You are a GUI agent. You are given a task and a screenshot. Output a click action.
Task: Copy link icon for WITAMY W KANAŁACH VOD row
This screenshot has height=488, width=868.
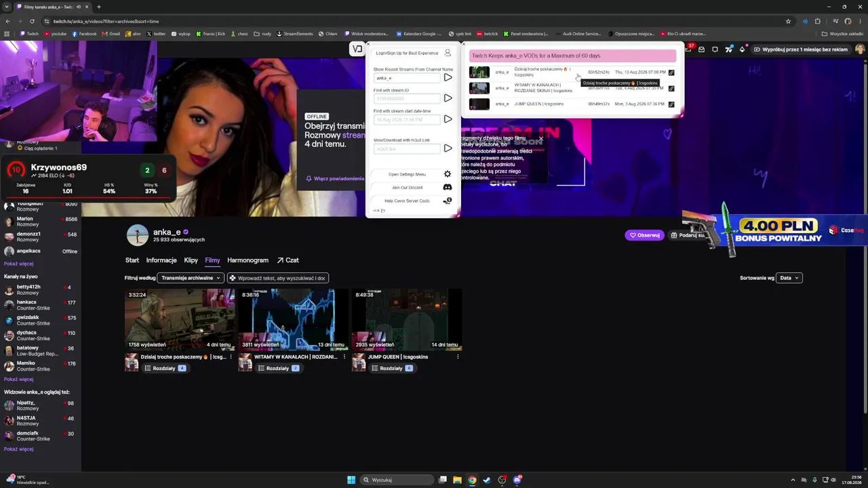pyautogui.click(x=671, y=88)
